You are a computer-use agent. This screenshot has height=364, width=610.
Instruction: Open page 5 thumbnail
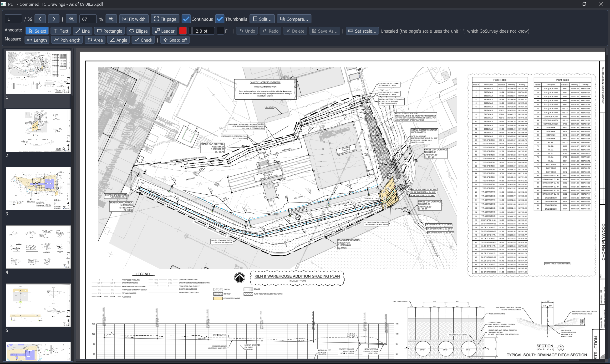(38, 305)
